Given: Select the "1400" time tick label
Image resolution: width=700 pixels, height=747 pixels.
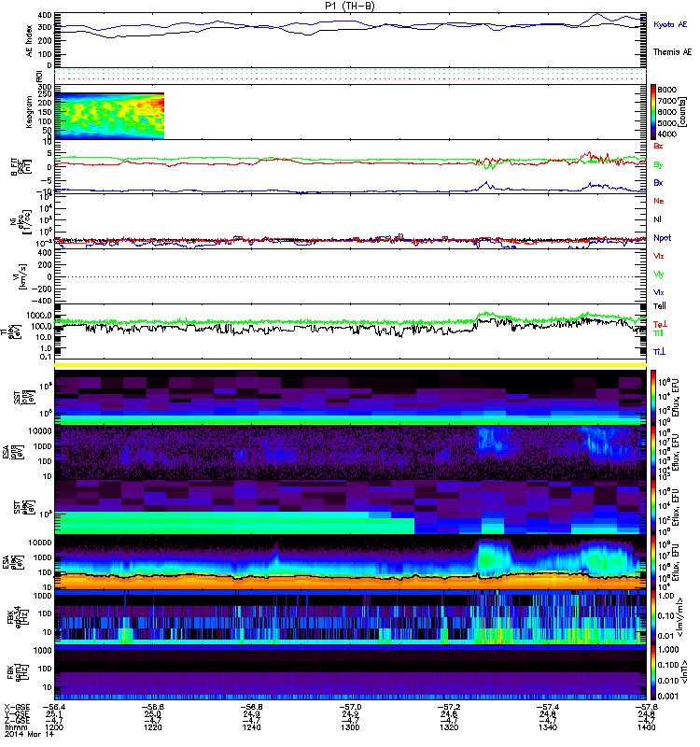Looking at the screenshot, I should [646, 727].
